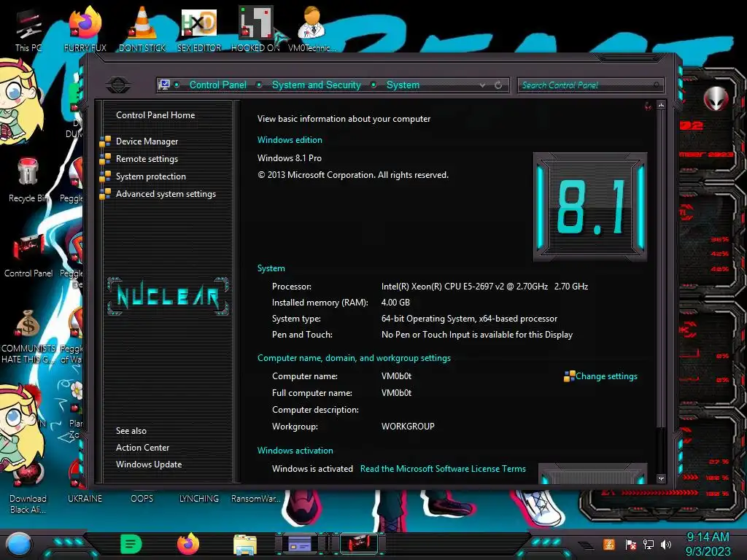Open the Action Center link under See also
Viewport: 747px width, 560px height.
pos(142,448)
